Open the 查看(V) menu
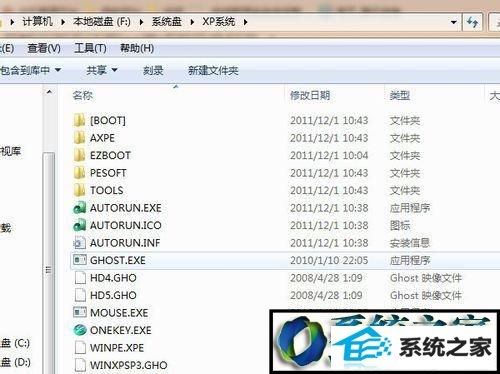Viewport: 500px width, 374px height. 44,48
